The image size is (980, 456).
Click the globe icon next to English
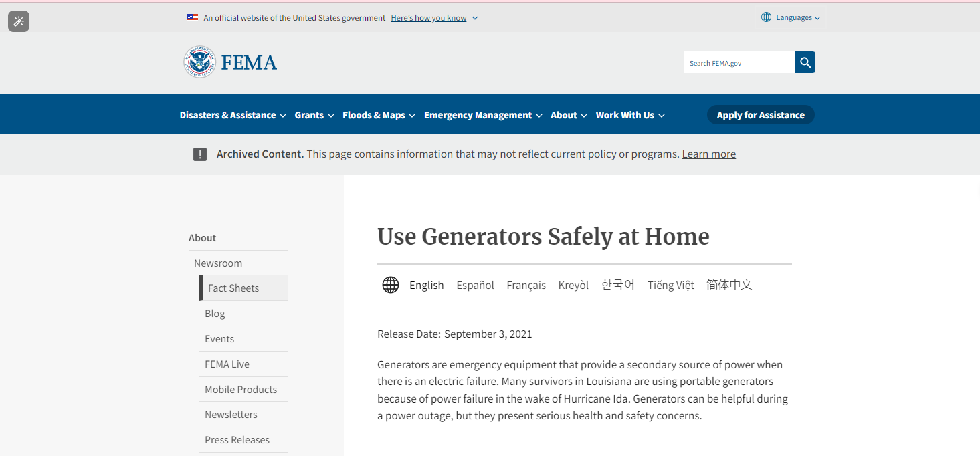tap(391, 285)
